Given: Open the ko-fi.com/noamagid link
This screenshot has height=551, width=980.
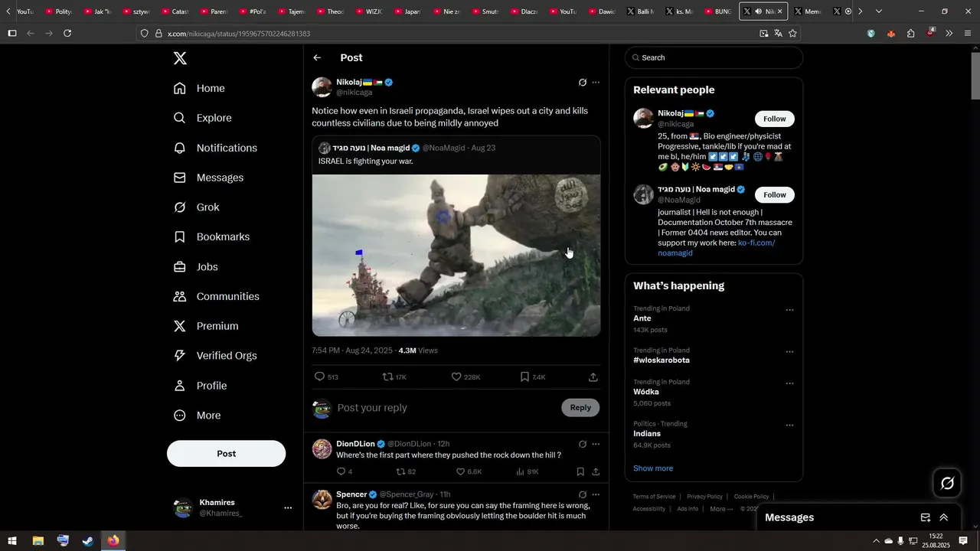Looking at the screenshot, I should (717, 248).
